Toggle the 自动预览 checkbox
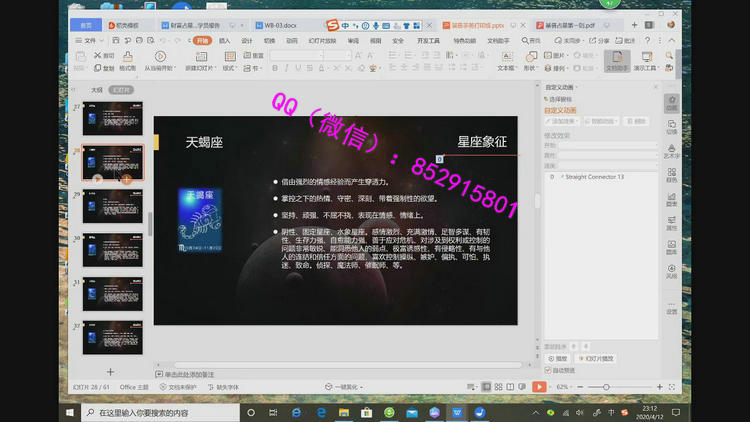750x422 pixels. (548, 370)
